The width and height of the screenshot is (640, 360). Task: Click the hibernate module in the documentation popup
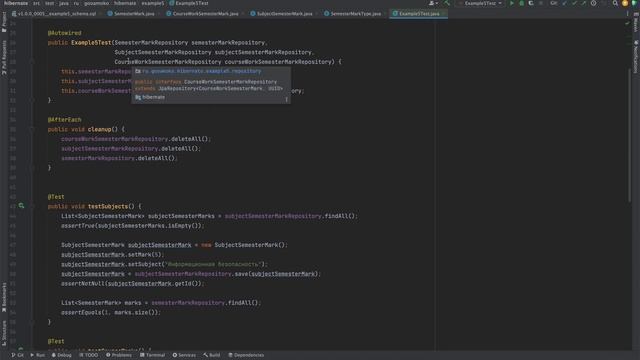pyautogui.click(x=153, y=97)
